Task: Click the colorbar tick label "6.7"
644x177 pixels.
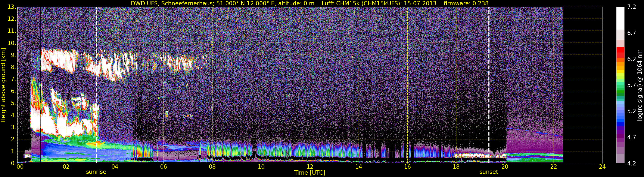Action: [x=632, y=33]
